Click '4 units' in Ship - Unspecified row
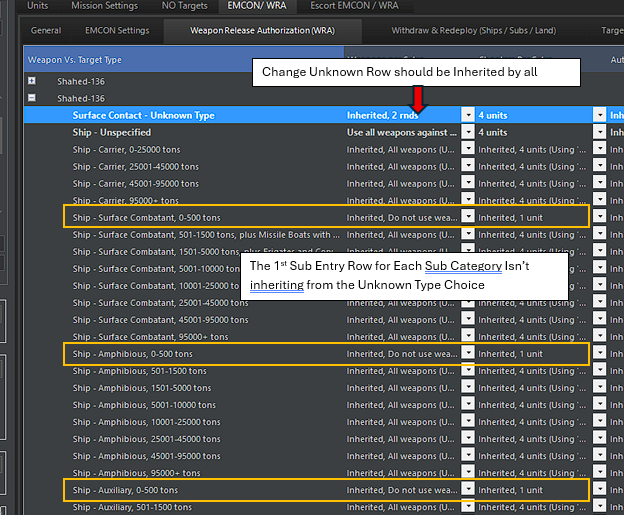Viewport: 624px width, 515px height. [x=493, y=133]
